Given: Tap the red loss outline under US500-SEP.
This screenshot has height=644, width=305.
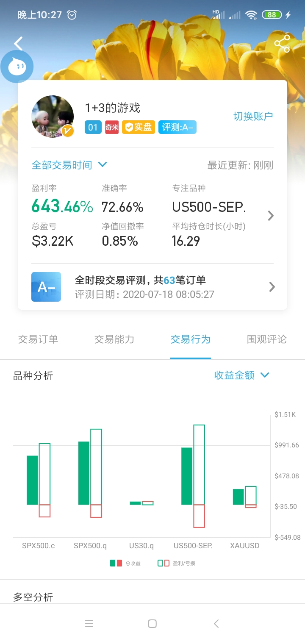Looking at the screenshot, I should tap(199, 516).
